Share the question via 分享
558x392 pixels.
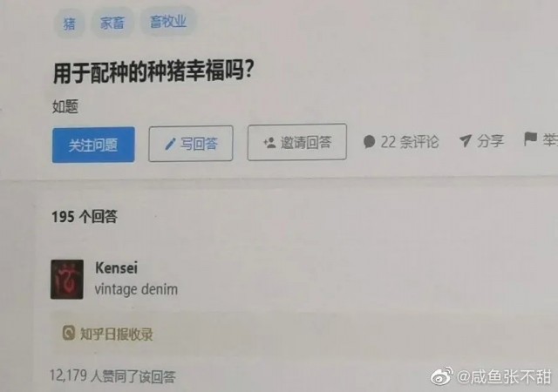tap(482, 141)
